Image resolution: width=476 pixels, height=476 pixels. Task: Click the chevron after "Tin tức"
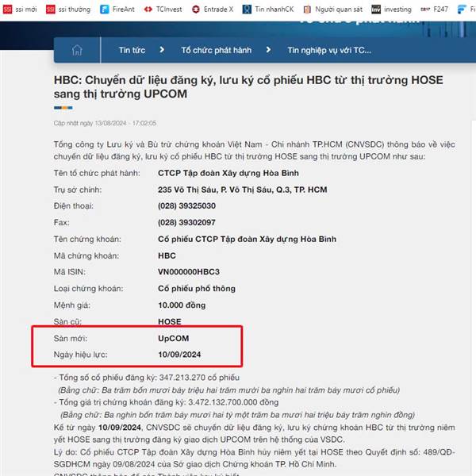(x=162, y=50)
